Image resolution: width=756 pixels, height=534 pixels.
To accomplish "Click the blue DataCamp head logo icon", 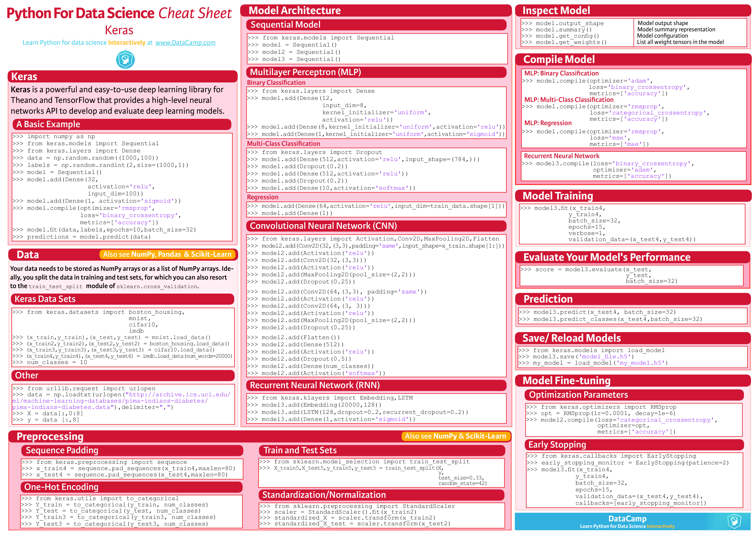I will (x=125, y=60).
